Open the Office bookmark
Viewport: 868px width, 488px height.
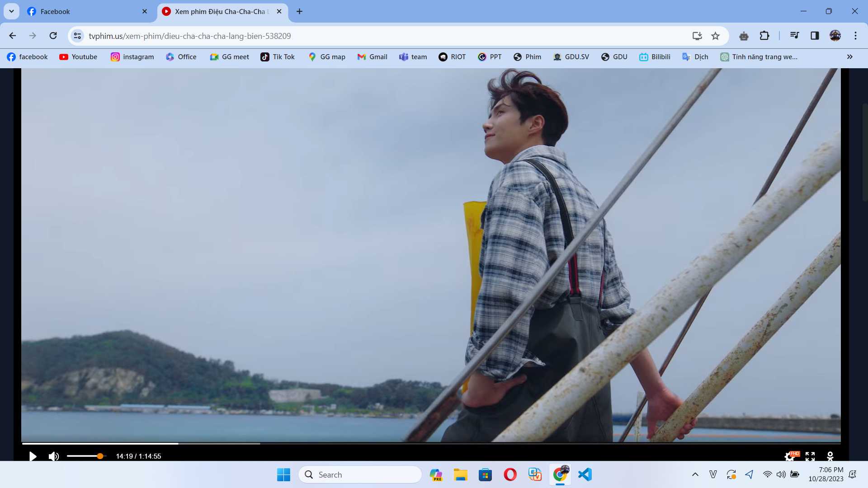181,57
